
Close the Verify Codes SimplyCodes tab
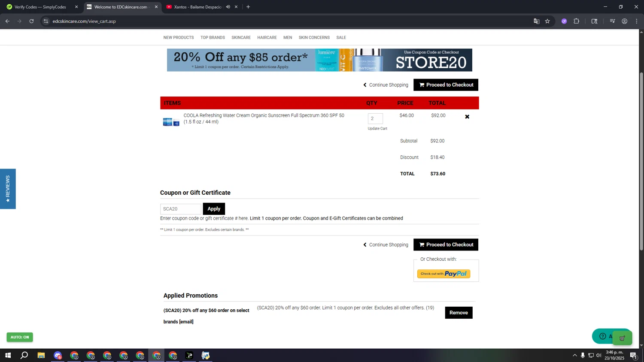pyautogui.click(x=76, y=7)
